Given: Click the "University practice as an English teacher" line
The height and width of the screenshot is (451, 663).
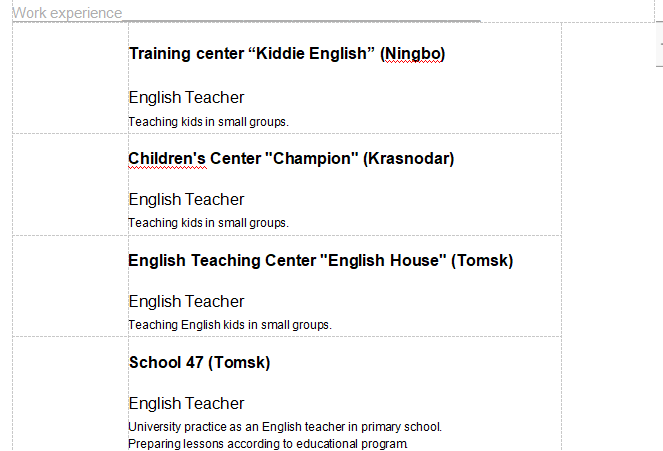Looking at the screenshot, I should (x=285, y=427).
